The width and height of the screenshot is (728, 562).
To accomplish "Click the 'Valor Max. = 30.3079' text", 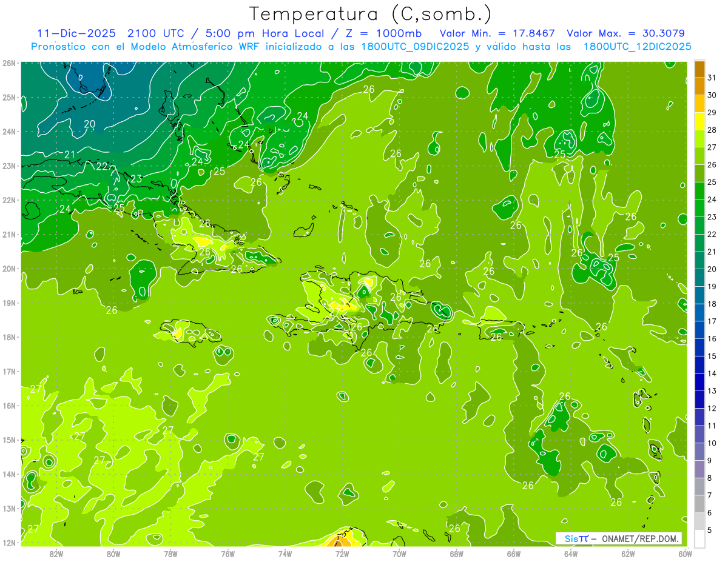I will pos(626,33).
